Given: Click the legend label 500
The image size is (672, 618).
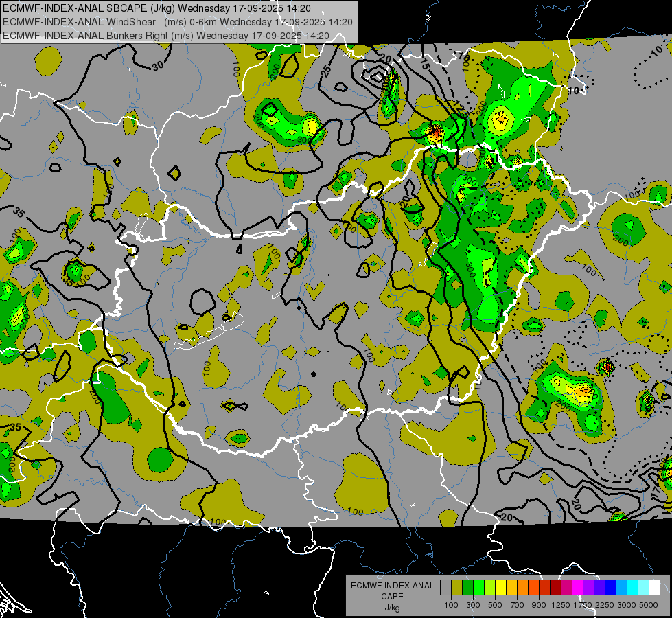Looking at the screenshot, I should coord(495,605).
